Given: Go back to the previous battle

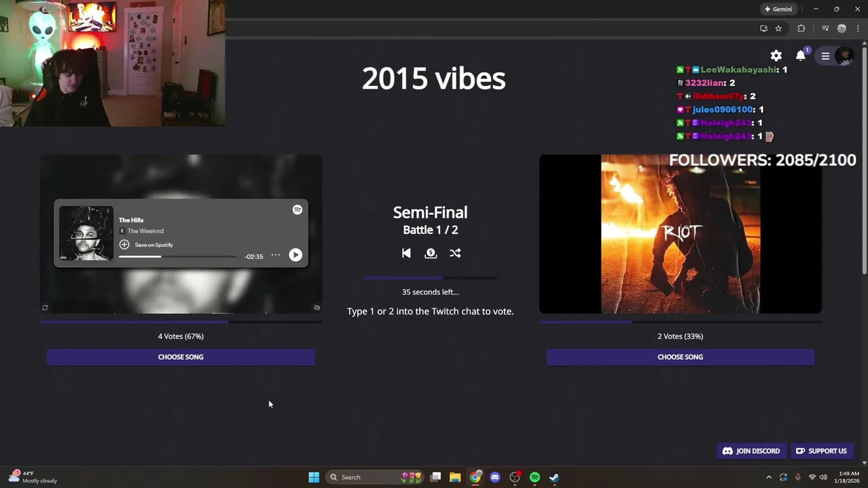Looking at the screenshot, I should click(406, 253).
